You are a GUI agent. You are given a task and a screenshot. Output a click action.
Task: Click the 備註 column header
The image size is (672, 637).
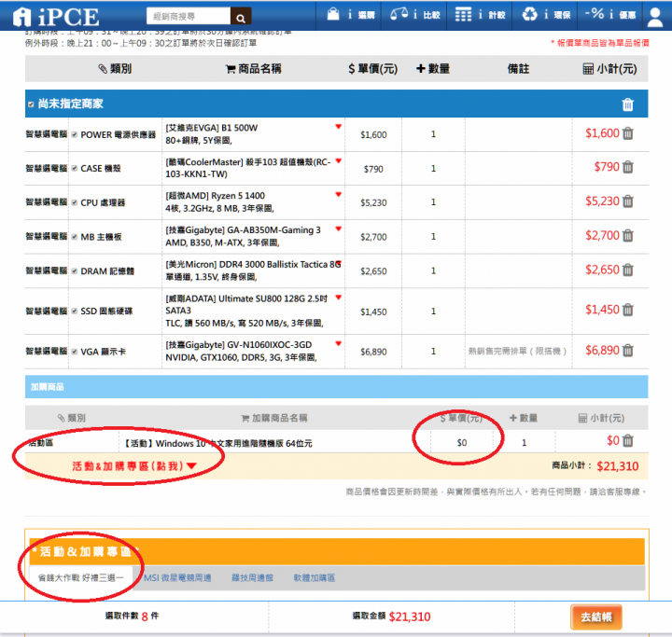518,68
